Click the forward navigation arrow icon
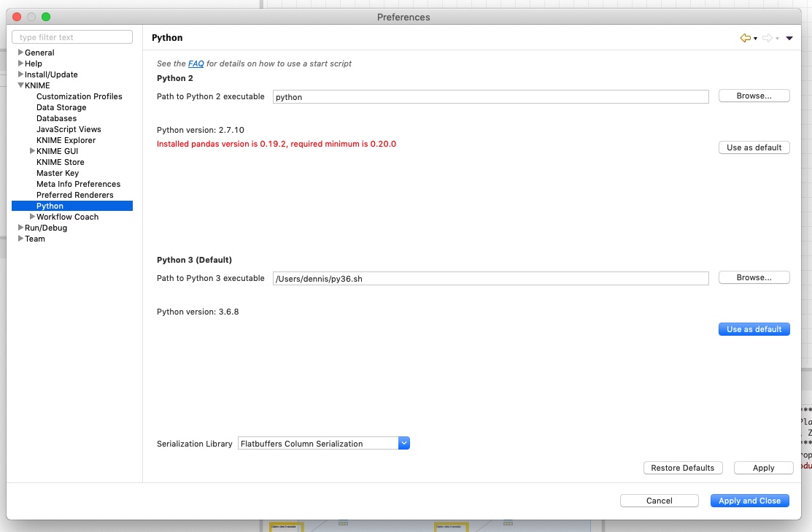 click(767, 38)
